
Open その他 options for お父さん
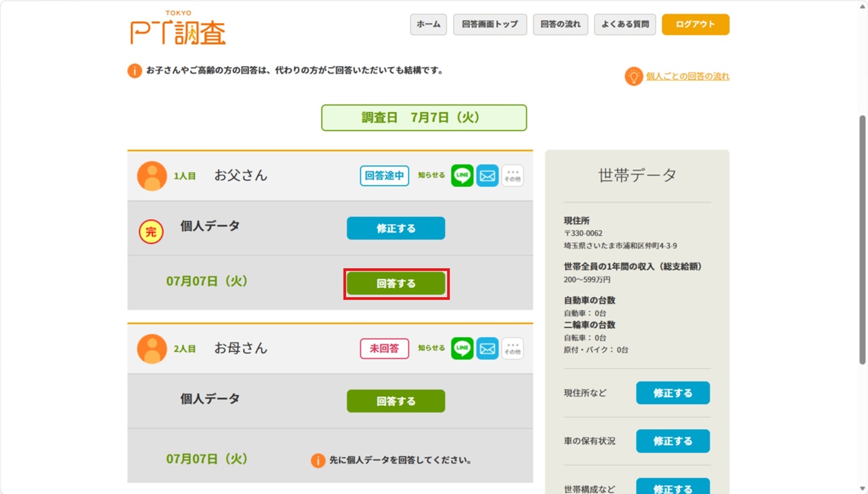(x=512, y=175)
